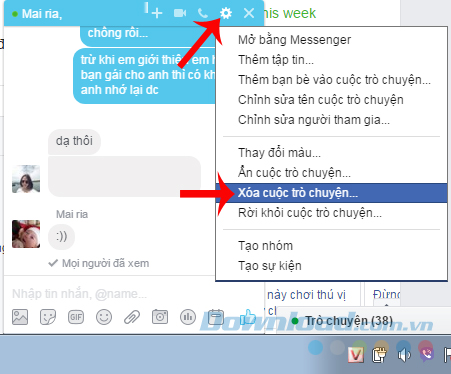Open the sticker picker

point(48,317)
